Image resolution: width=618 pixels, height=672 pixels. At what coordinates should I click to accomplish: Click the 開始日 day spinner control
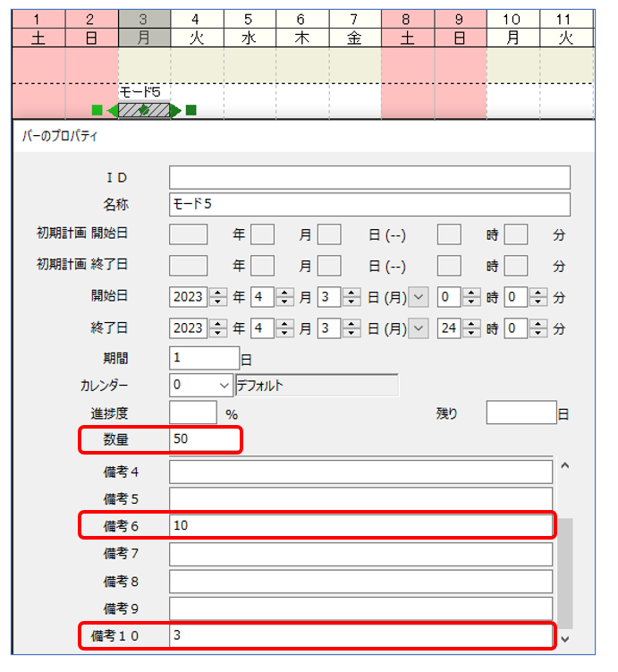[x=351, y=298]
